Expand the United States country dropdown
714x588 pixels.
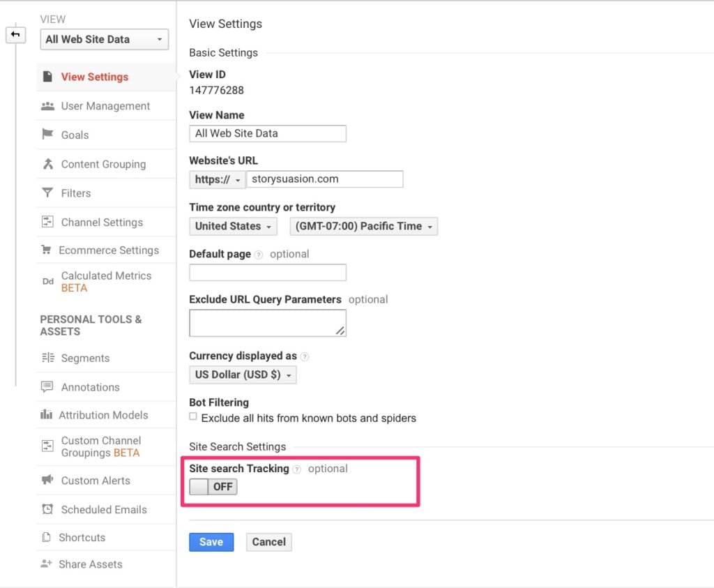233,226
